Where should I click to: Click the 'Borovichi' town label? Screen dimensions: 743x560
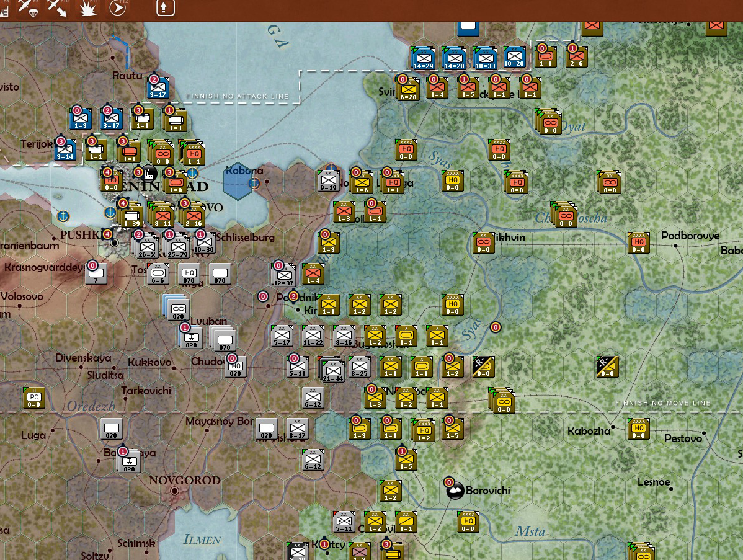[488, 491]
